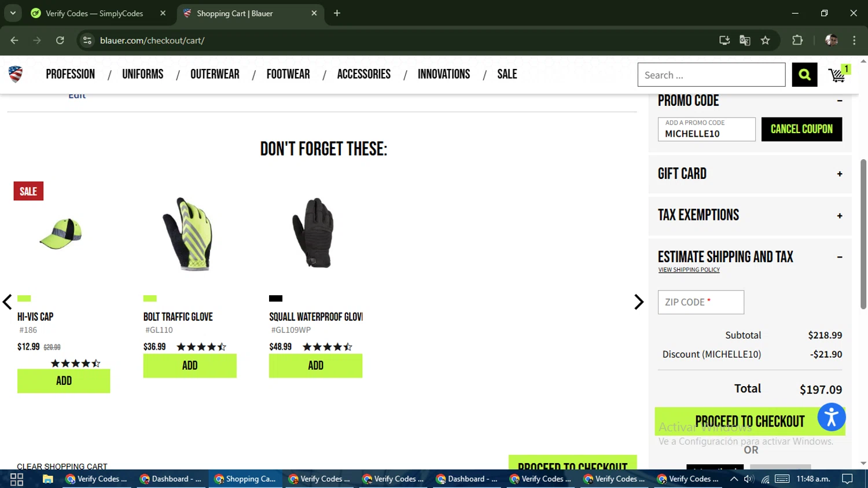Open Bolt Traffic Glove star rating

201,347
